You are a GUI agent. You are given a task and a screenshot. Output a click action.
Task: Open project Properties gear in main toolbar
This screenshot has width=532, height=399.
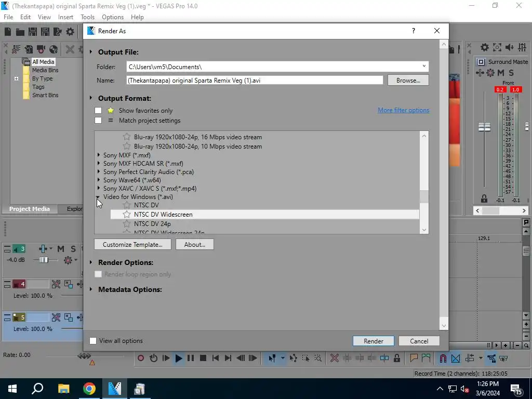(x=70, y=32)
